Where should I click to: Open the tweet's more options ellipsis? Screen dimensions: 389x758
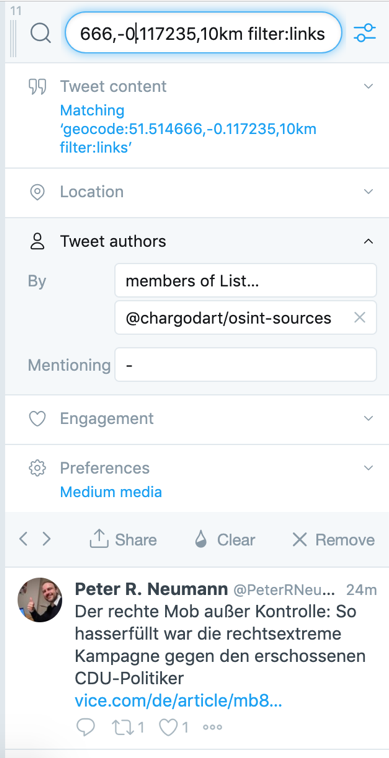coord(213,727)
